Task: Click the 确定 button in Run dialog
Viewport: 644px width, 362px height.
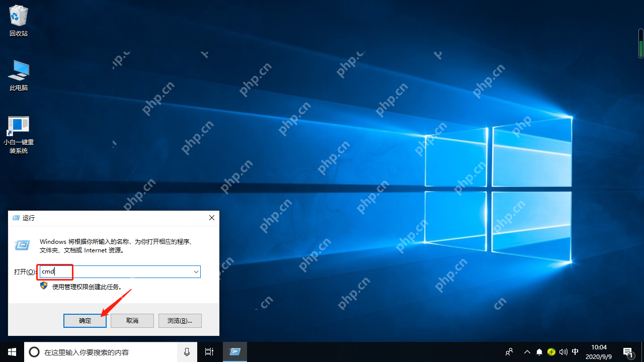Action: 85,321
